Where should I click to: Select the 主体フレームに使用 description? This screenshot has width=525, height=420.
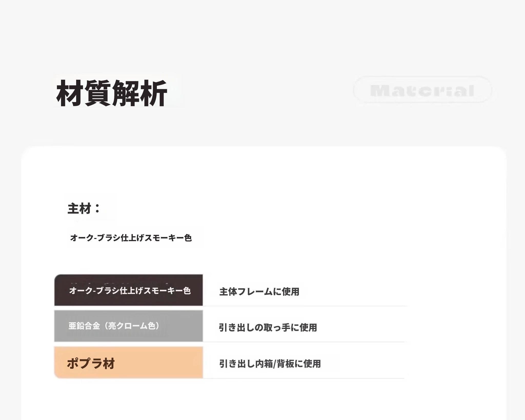[259, 292]
